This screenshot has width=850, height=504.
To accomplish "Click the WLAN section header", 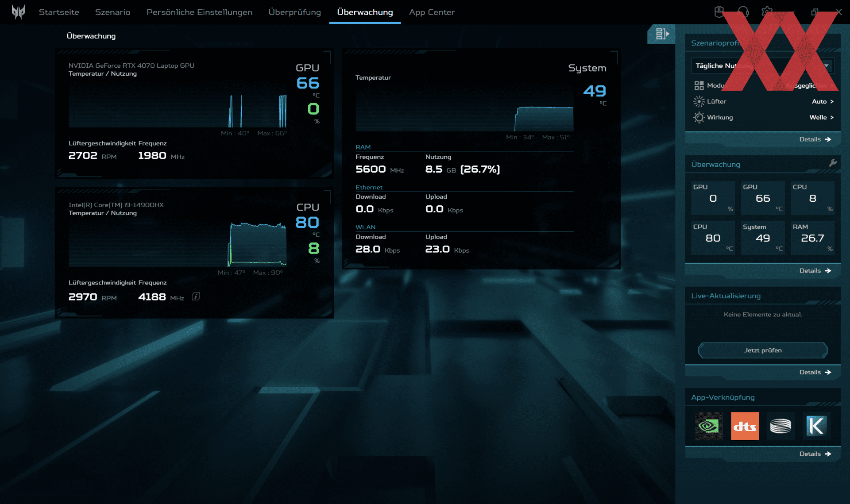I will (x=365, y=227).
